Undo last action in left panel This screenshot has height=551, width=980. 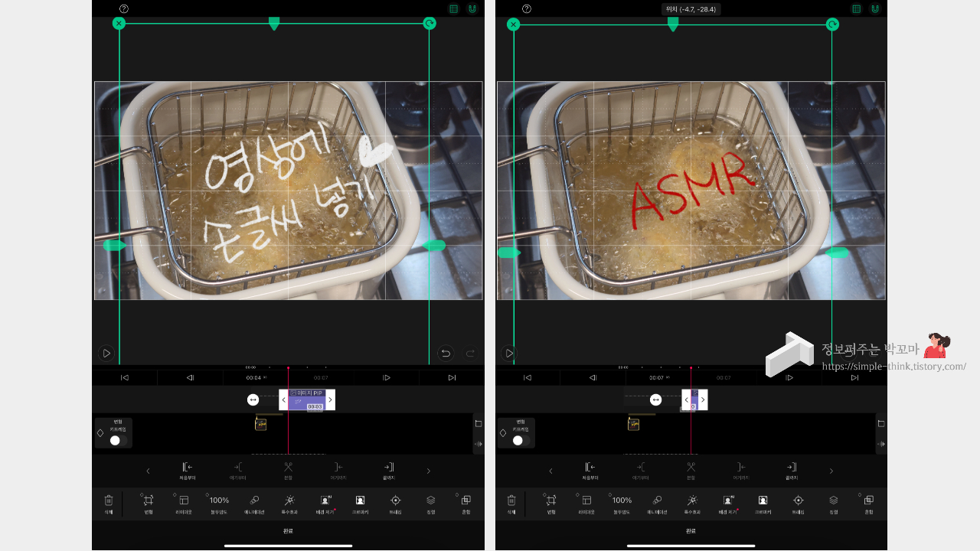pos(446,353)
